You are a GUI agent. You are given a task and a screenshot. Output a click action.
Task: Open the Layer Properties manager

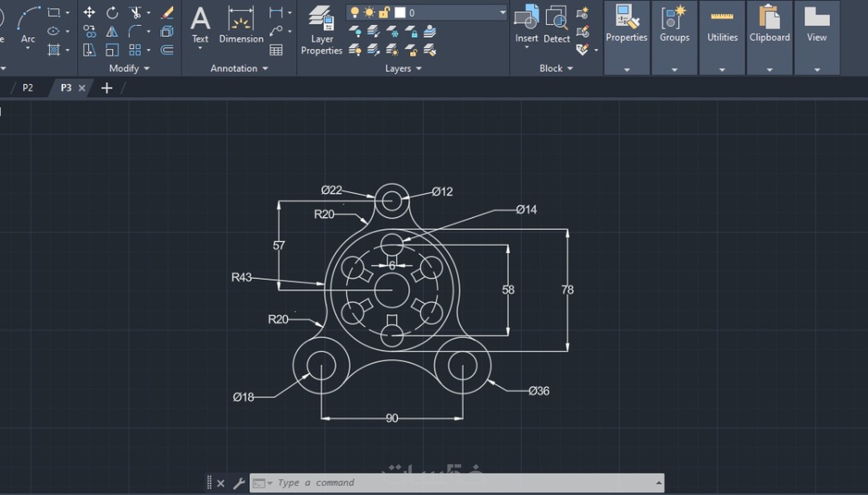pos(322,31)
